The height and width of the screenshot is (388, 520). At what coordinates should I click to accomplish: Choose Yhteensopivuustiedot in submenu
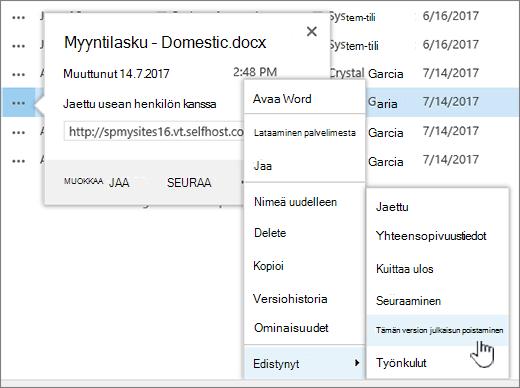tap(437, 236)
